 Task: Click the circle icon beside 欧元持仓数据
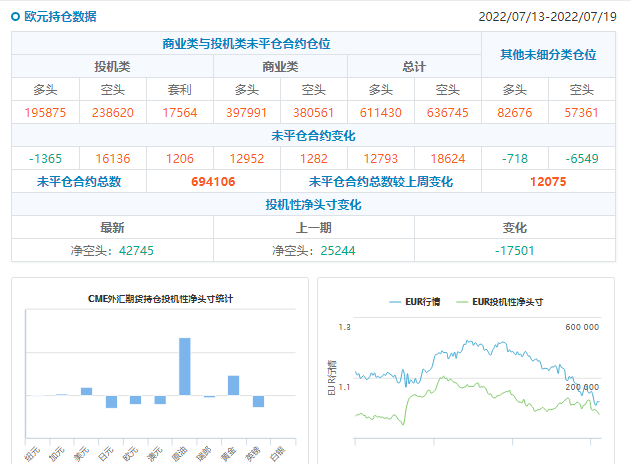[x=15, y=16]
